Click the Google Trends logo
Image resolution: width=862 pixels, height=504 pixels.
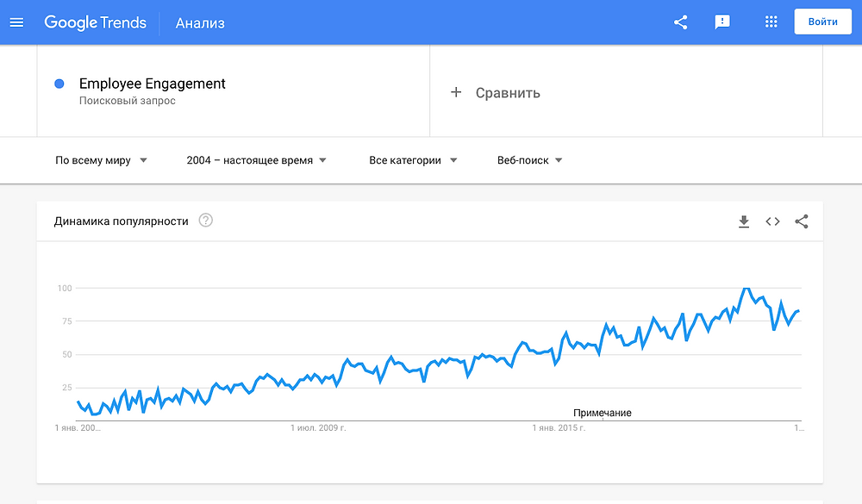95,22
